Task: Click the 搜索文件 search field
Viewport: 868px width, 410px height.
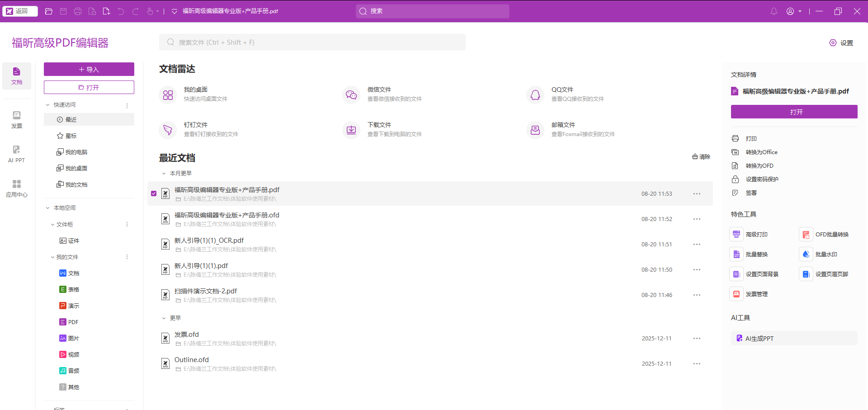Action: 312,42
